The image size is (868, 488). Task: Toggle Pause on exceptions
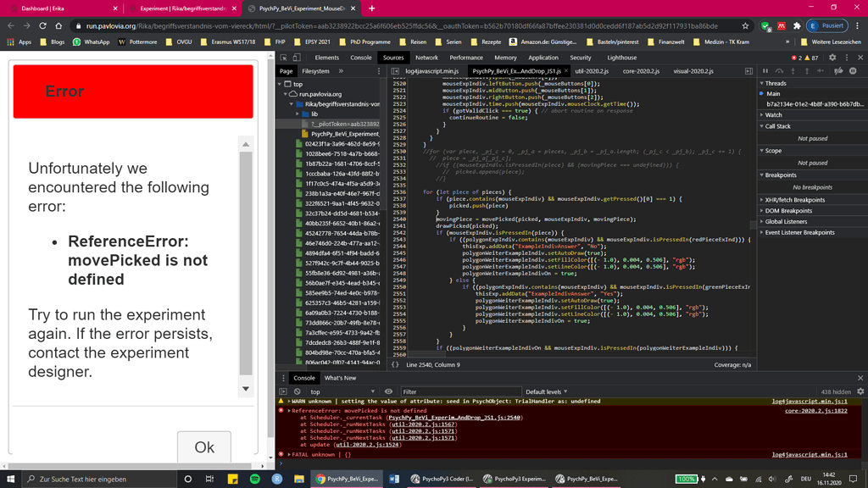pyautogui.click(x=853, y=70)
